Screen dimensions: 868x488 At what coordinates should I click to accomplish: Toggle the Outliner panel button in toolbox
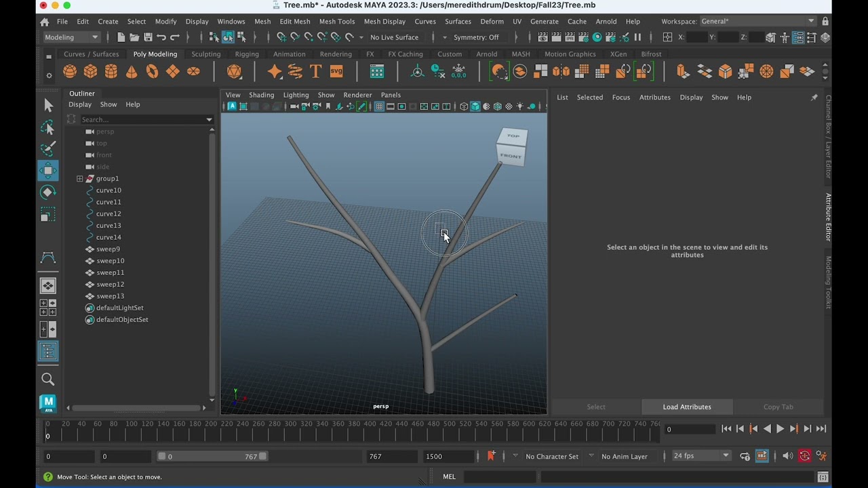[48, 351]
